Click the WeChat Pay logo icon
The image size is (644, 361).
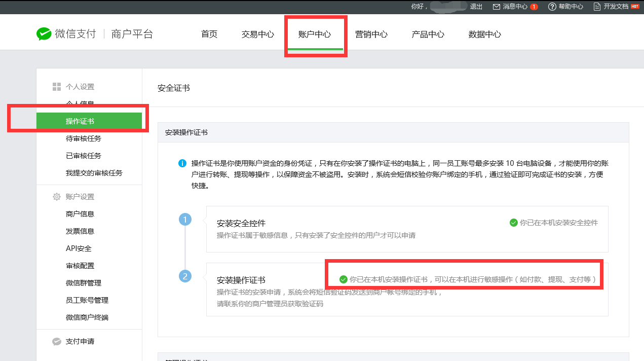pyautogui.click(x=44, y=34)
